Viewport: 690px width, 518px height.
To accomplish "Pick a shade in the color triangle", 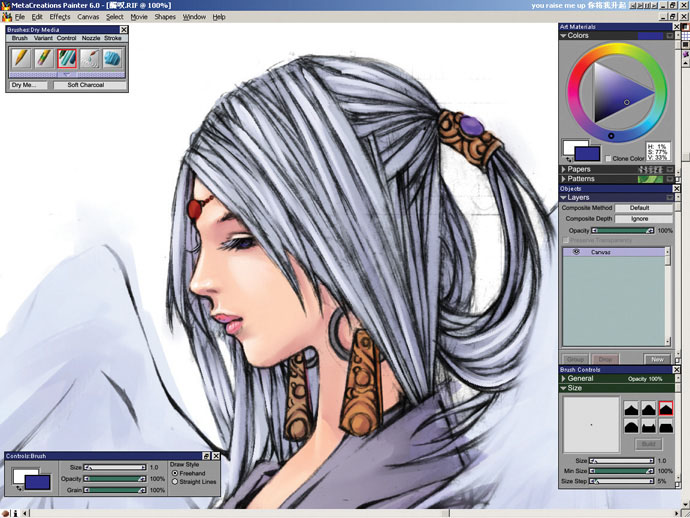I will (x=614, y=93).
